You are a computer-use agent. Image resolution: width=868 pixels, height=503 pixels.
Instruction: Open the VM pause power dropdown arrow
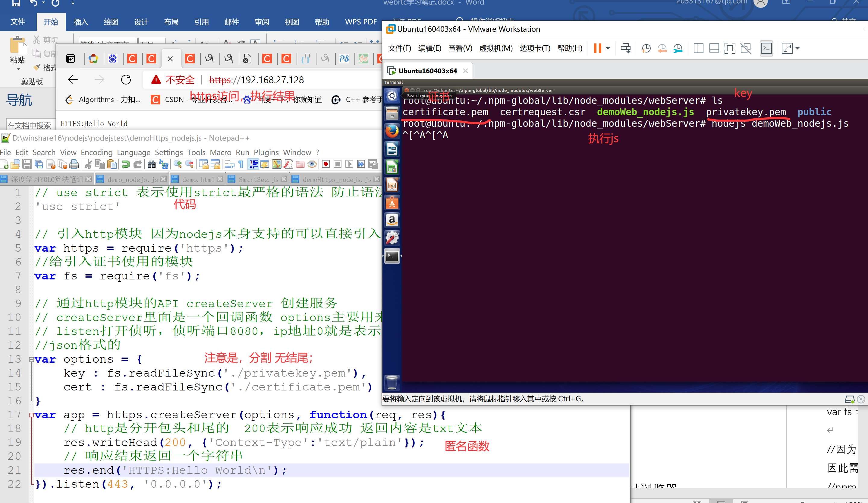[608, 48]
